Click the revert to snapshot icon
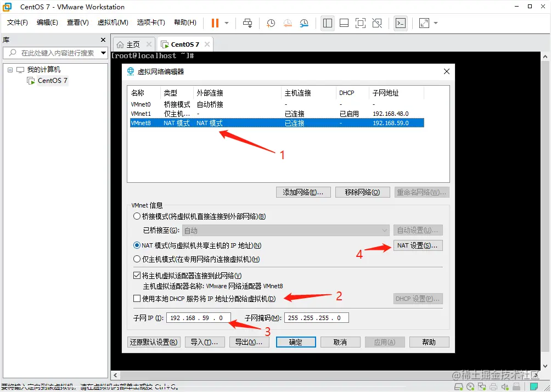 coord(288,23)
